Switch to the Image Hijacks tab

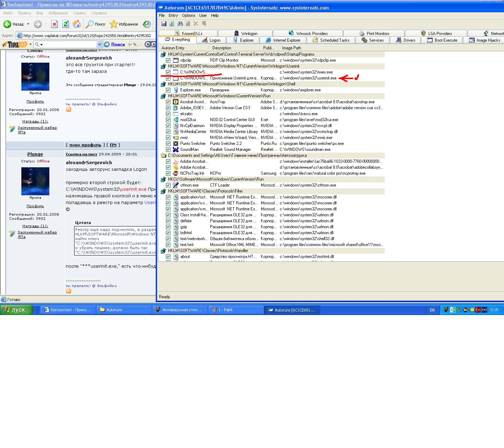point(484,40)
